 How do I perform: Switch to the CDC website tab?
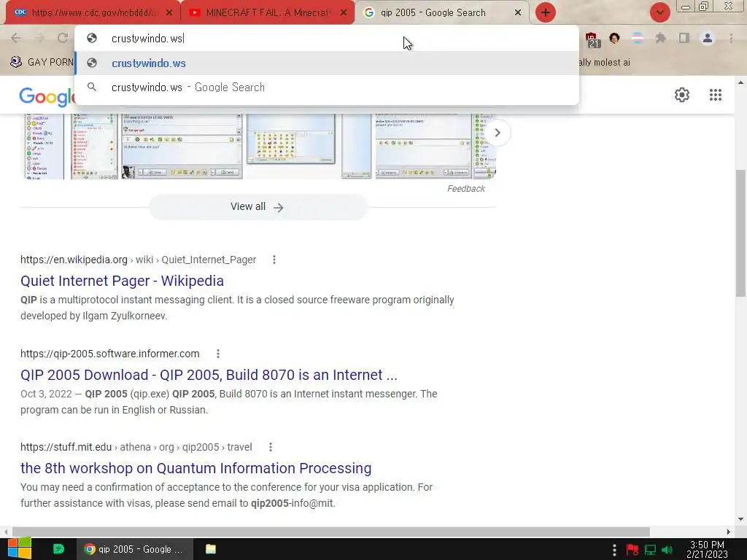pyautogui.click(x=92, y=12)
